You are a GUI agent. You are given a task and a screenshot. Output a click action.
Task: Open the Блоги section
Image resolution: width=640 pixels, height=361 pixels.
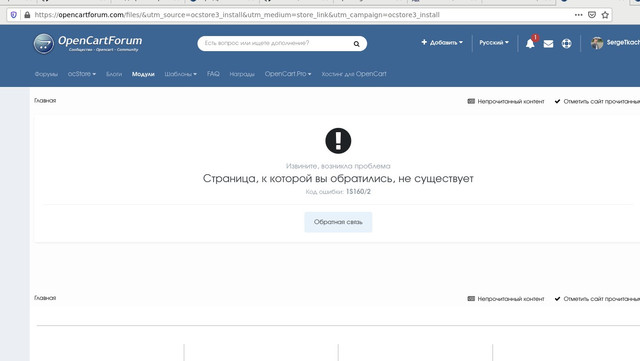[x=114, y=74]
